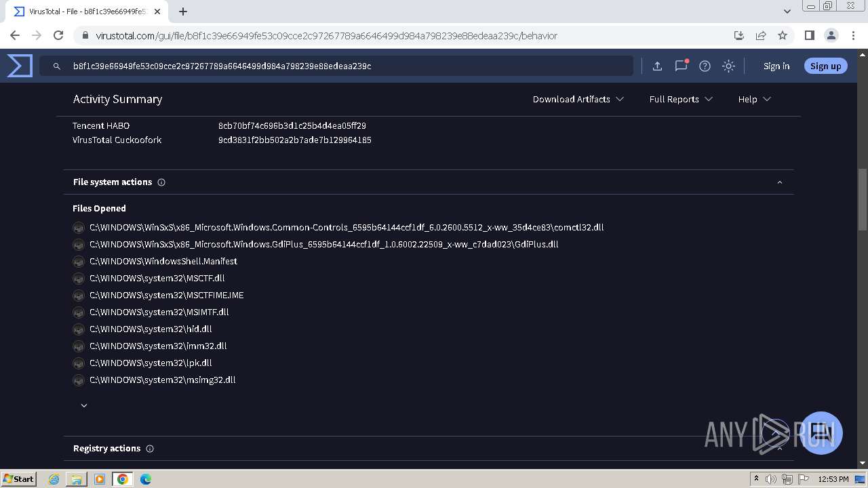Click the icon next to GdiPlus.dll
This screenshot has height=488, width=868.
79,245
